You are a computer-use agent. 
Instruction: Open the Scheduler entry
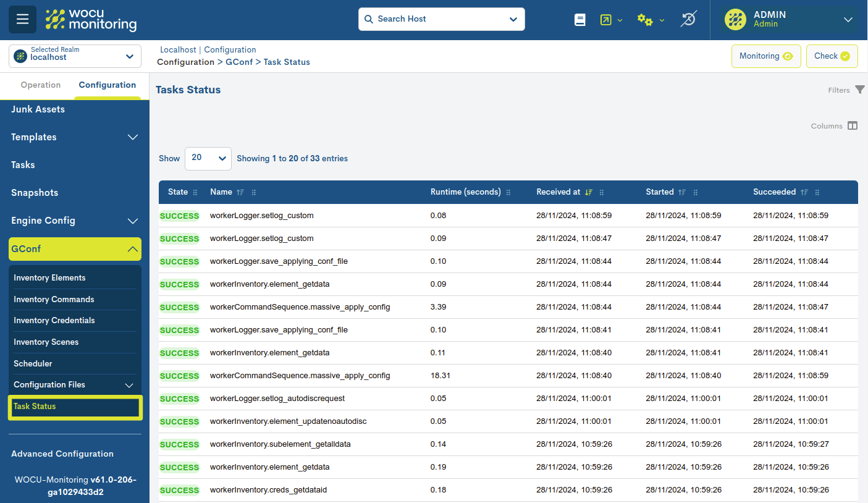coord(33,364)
